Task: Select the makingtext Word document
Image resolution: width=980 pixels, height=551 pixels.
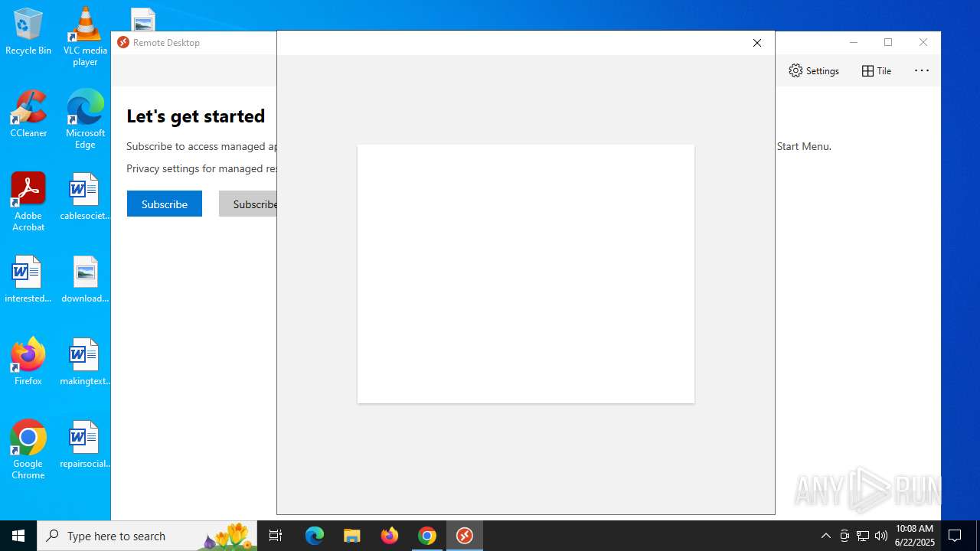Action: pyautogui.click(x=85, y=362)
